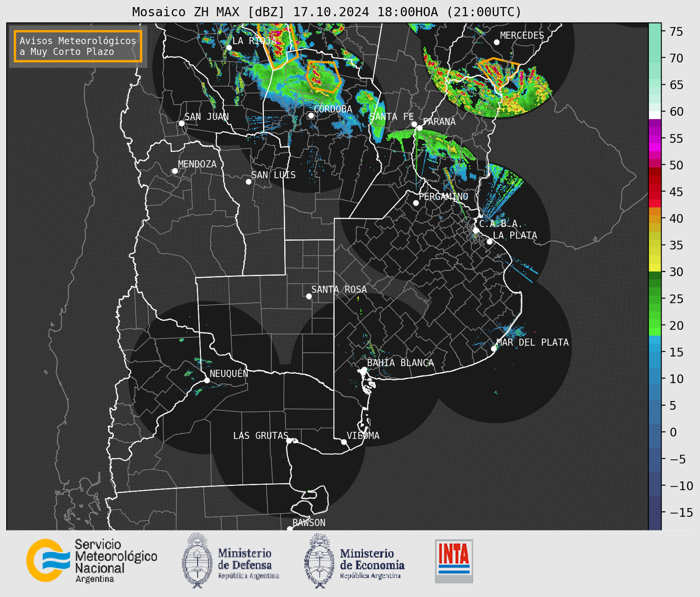
Task: Click the CORDOBA city marker dot
Action: [311, 115]
